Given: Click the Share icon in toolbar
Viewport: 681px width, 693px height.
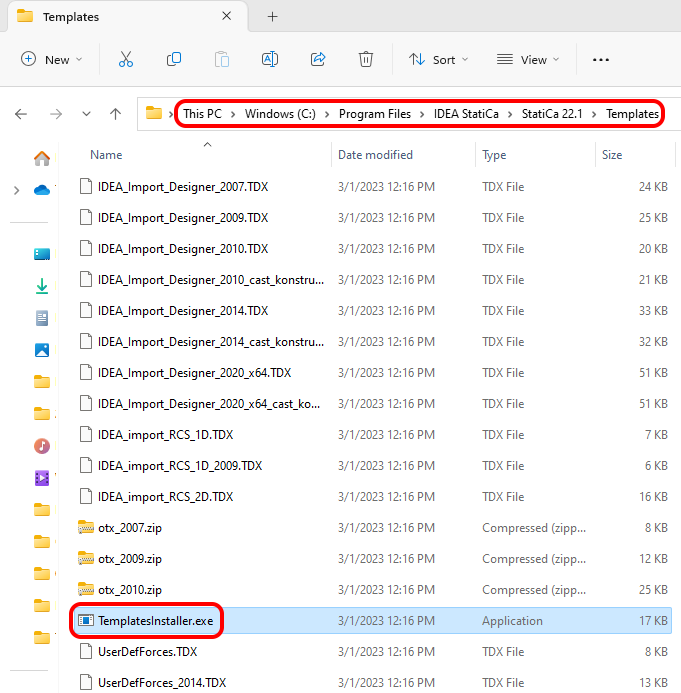Looking at the screenshot, I should pos(318,60).
